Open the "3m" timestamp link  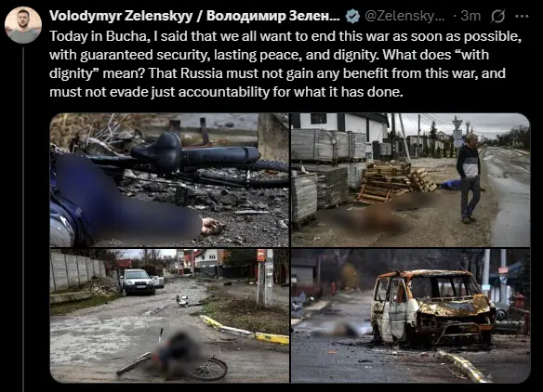(470, 16)
